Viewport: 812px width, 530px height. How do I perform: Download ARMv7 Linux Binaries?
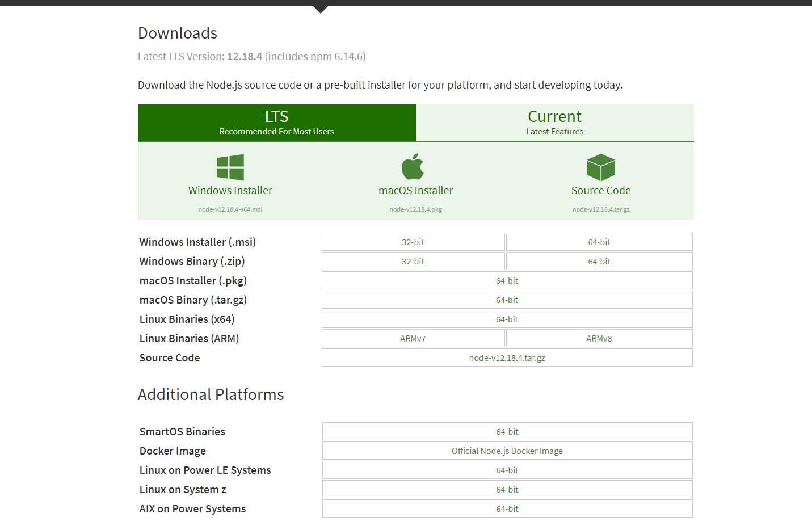click(413, 338)
